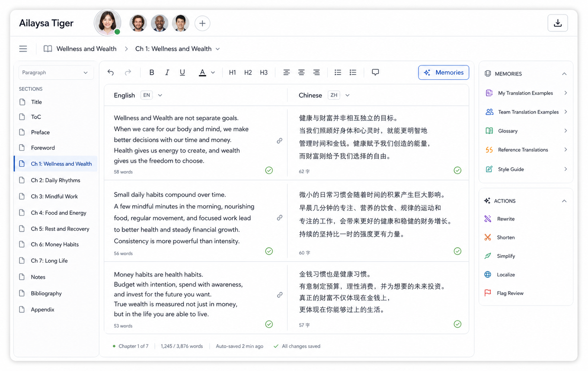Click the Flag Review action

click(x=504, y=293)
